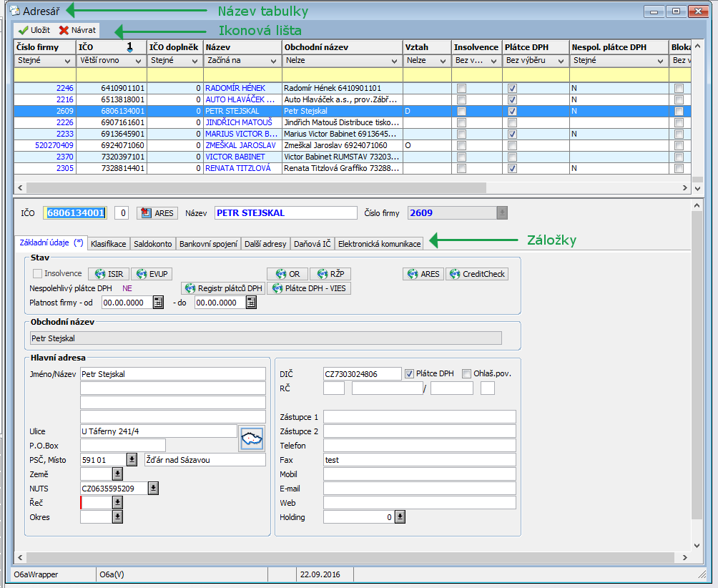Open the EVUP web lookup
The height and width of the screenshot is (588, 718).
[151, 274]
